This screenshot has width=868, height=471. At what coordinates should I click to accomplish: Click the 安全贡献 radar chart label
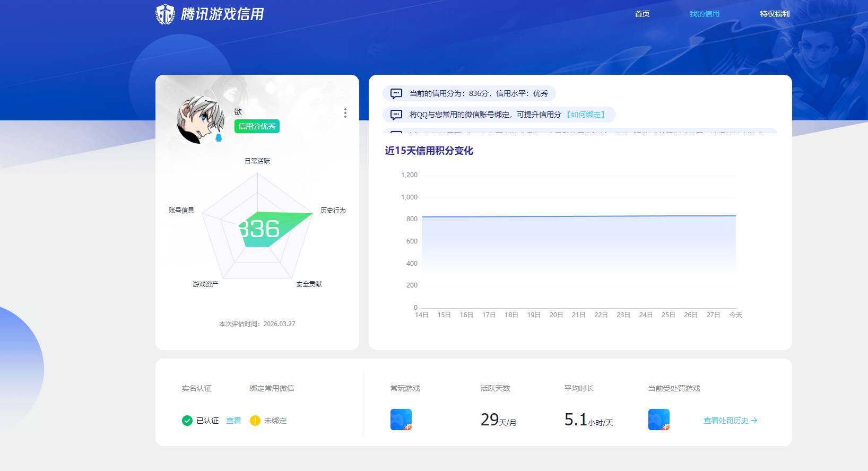pos(309,284)
